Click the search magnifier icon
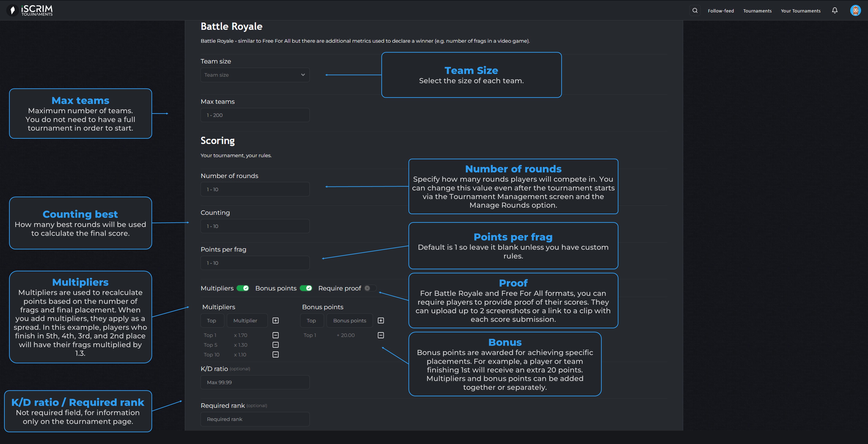 coord(695,10)
